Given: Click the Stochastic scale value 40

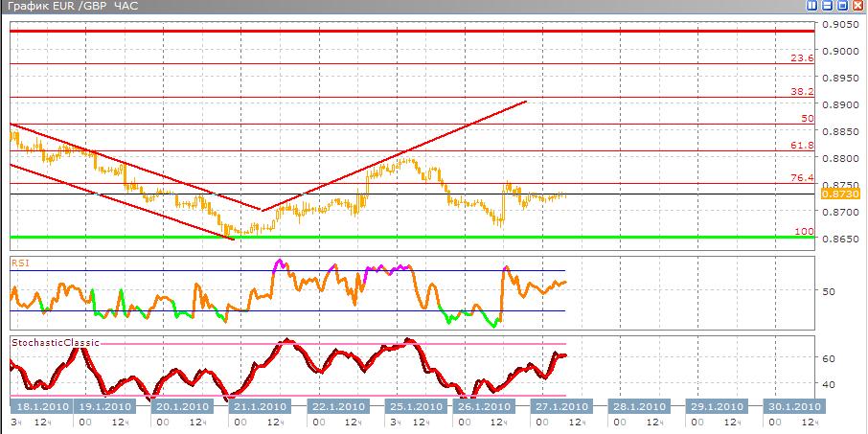Looking at the screenshot, I should [829, 383].
